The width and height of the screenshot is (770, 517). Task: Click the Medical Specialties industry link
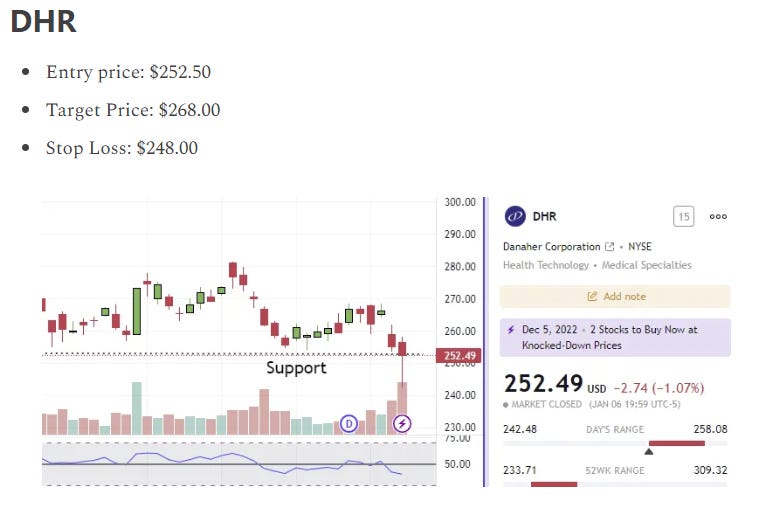646,265
